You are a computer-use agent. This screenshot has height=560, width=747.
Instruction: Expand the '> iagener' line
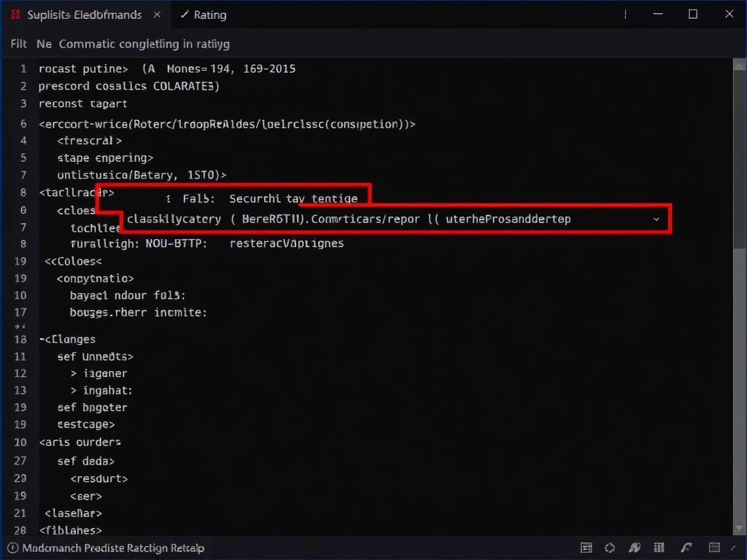pyautogui.click(x=74, y=373)
